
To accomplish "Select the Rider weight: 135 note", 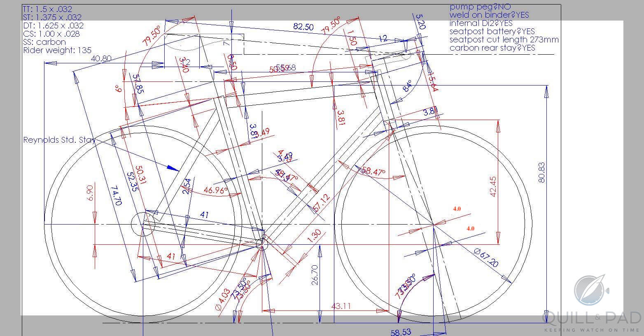I will tap(57, 51).
